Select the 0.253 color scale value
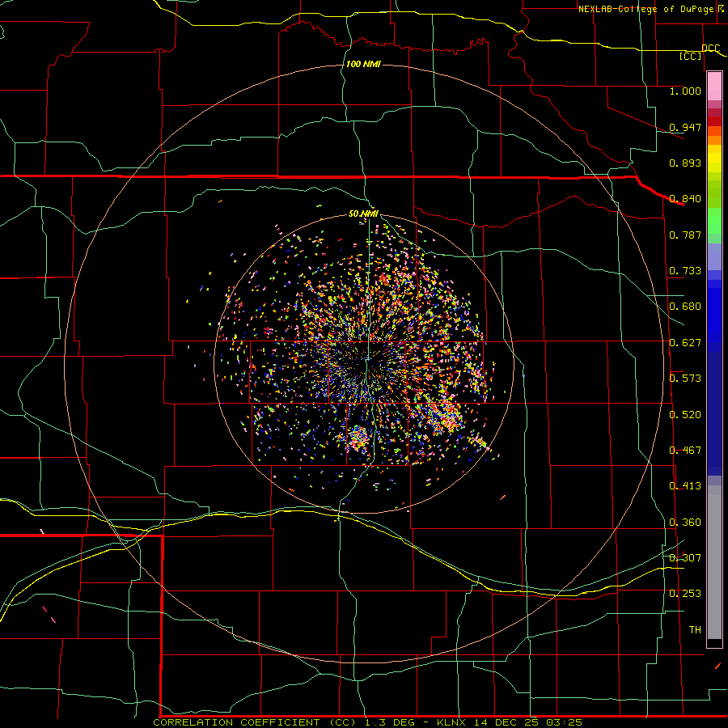 pos(685,594)
